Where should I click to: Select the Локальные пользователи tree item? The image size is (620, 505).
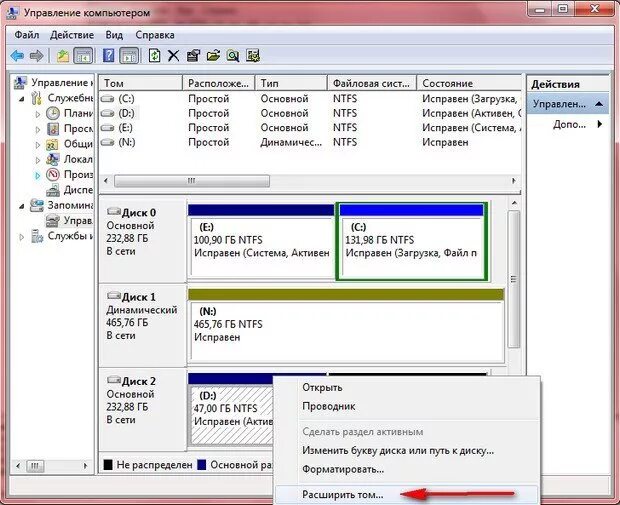tap(70, 159)
